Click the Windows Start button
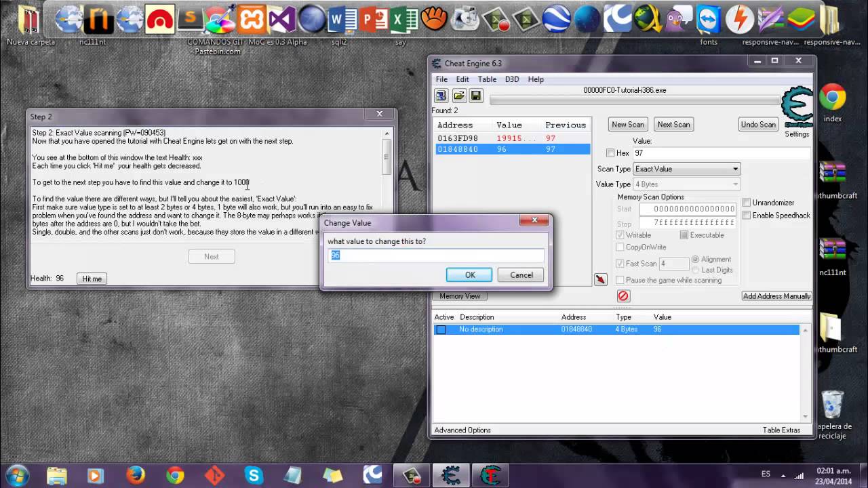The height and width of the screenshot is (488, 868). tap(17, 474)
